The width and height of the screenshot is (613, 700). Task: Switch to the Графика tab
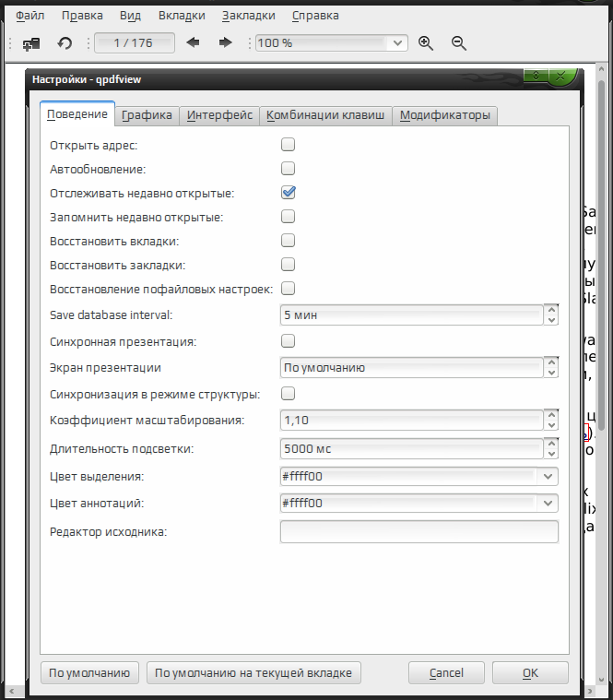coord(147,115)
